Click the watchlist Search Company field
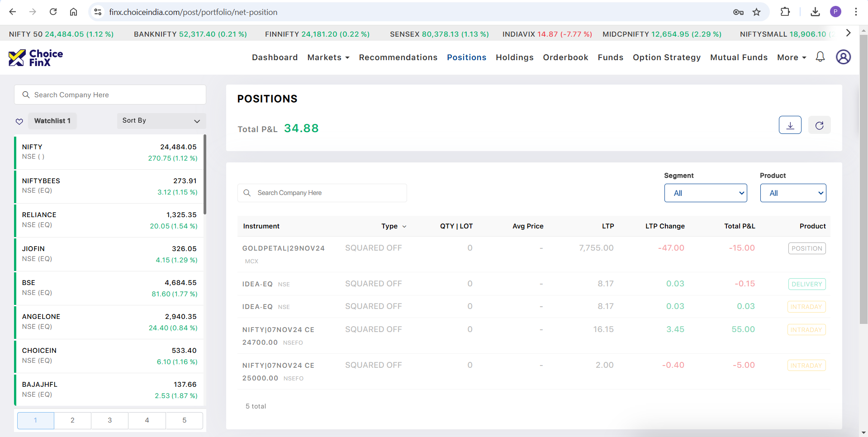The width and height of the screenshot is (868, 437). [x=110, y=95]
